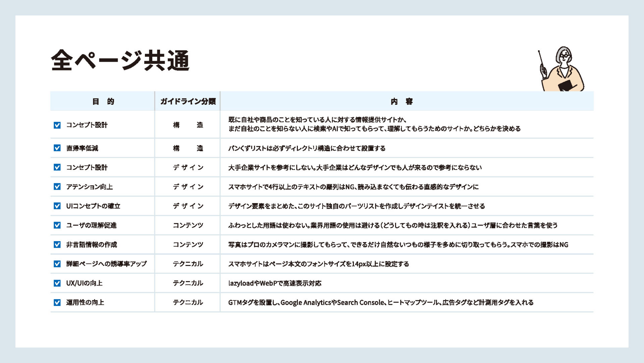Image resolution: width=644 pixels, height=363 pixels.
Task: Uncheck the 直帰率低減 checkbox
Action: coord(57,148)
